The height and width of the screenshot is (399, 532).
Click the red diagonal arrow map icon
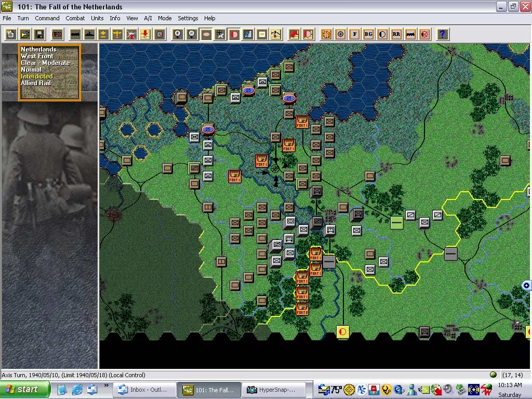pyautogui.click(x=294, y=34)
